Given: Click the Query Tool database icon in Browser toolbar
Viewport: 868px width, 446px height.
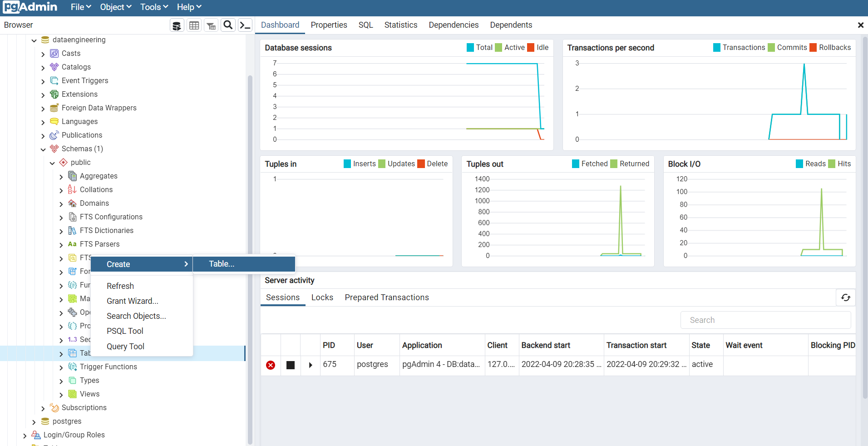Looking at the screenshot, I should [177, 25].
